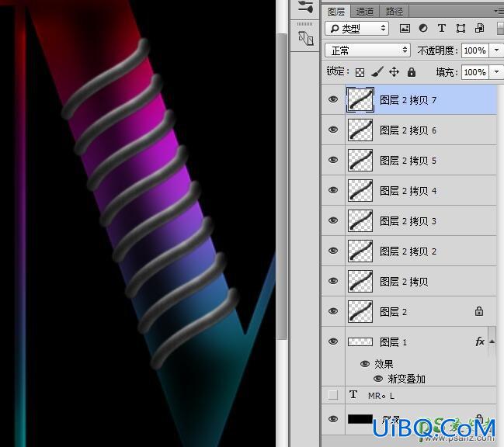
Task: Toggle visibility of 图层 1 layer
Action: point(333,341)
